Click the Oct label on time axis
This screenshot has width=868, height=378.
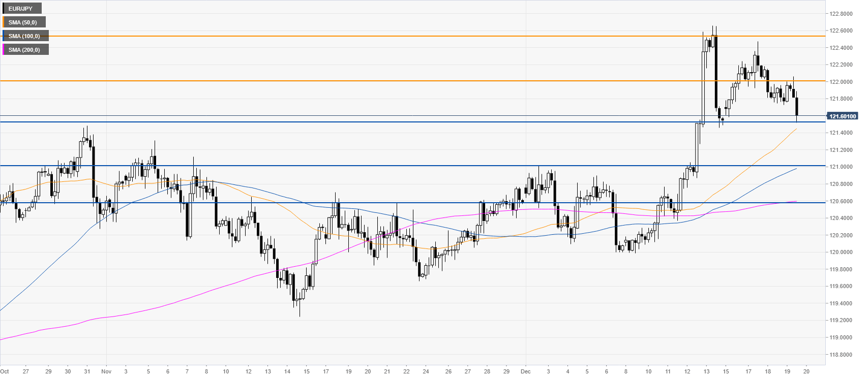[5, 371]
